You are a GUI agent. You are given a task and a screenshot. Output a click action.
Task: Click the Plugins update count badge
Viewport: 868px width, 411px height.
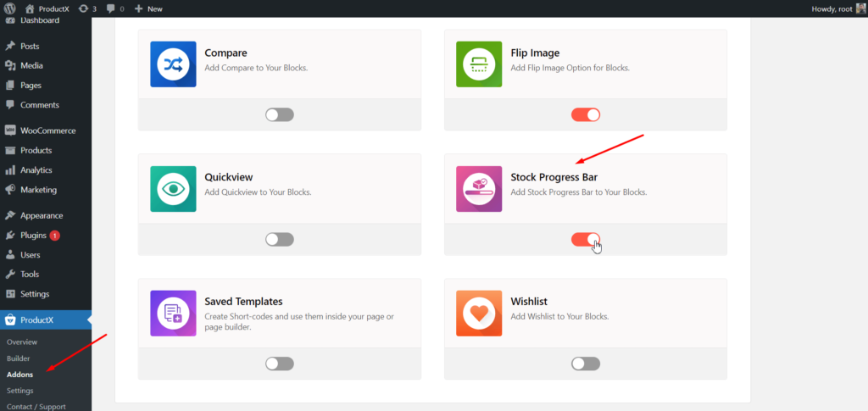pyautogui.click(x=55, y=236)
